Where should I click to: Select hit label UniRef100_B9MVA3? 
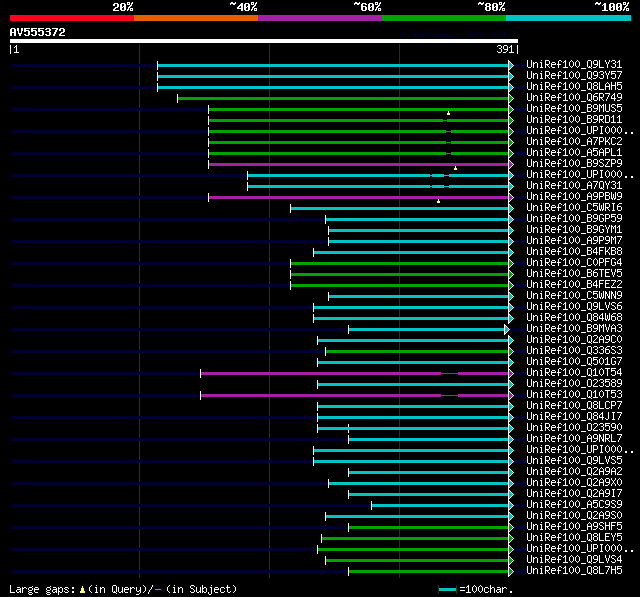[x=574, y=329]
